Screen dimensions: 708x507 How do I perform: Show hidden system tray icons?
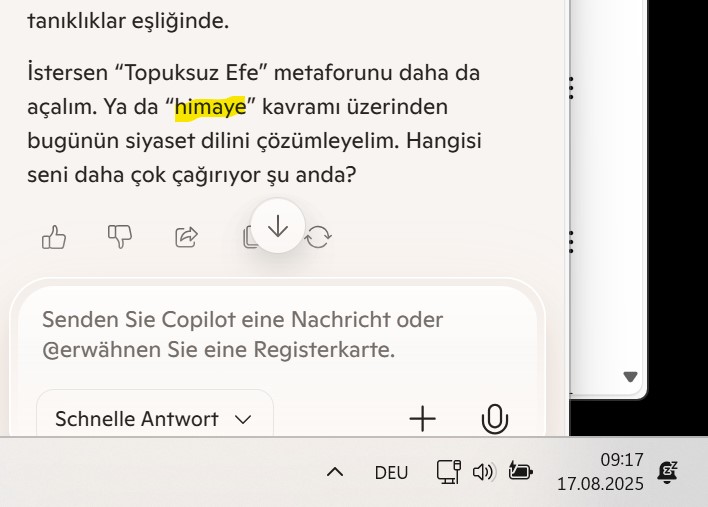pos(335,472)
